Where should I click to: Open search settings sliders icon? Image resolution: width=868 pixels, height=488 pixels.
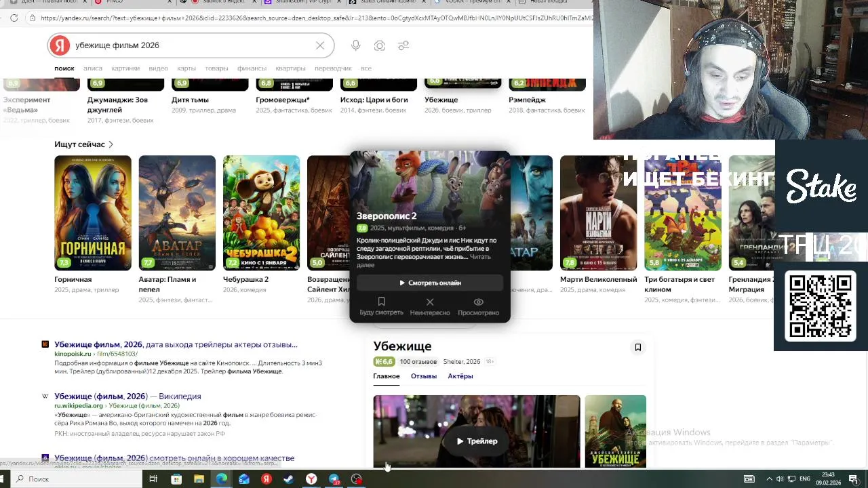point(403,45)
